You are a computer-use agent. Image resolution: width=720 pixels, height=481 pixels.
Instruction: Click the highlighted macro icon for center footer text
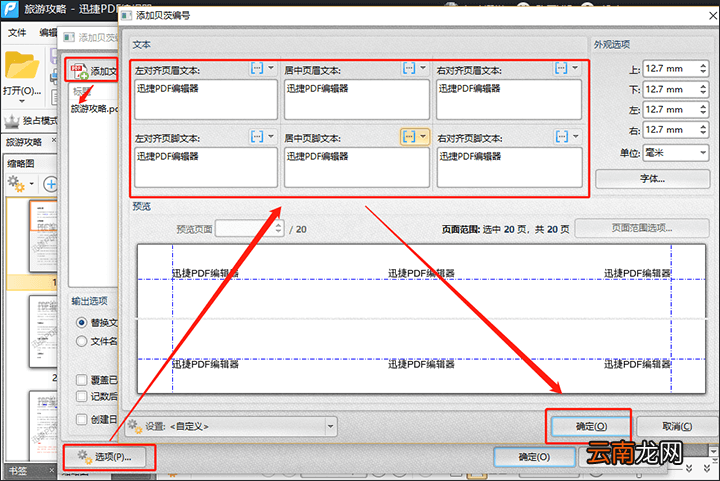(x=409, y=136)
